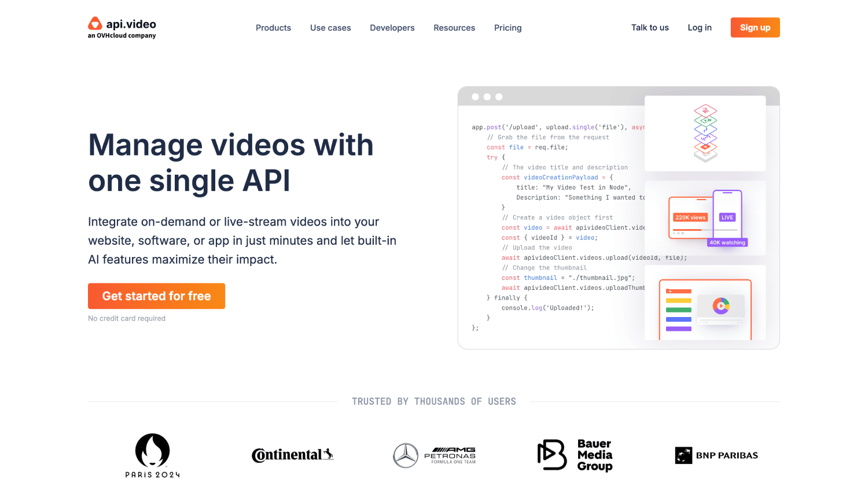
Task: Click Get started for free button
Action: pos(156,296)
